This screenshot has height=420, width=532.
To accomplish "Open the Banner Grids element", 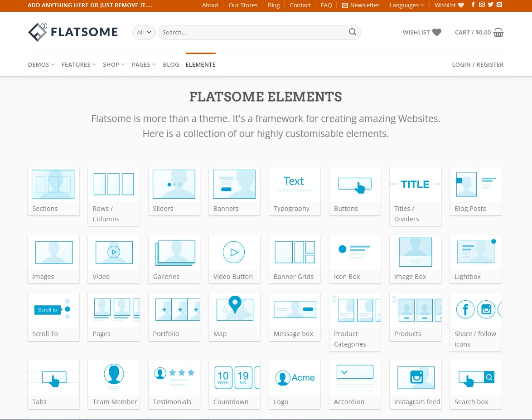I will point(295,259).
